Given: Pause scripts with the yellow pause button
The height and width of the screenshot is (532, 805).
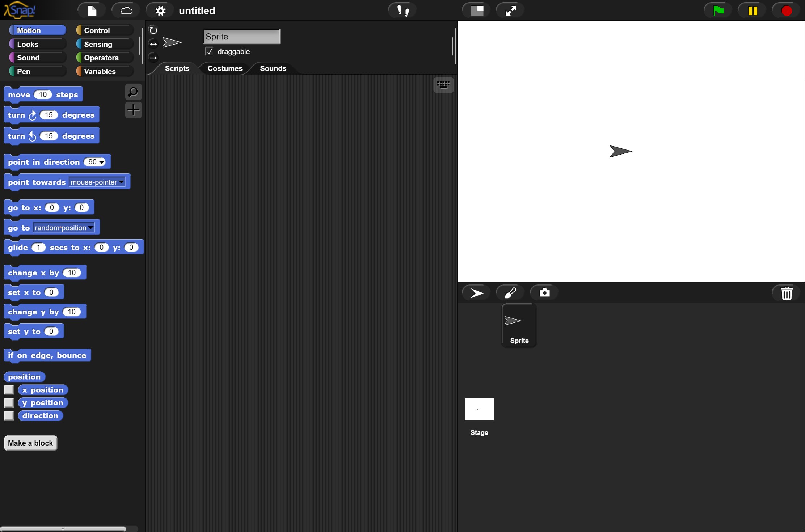Looking at the screenshot, I should pyautogui.click(x=753, y=10).
